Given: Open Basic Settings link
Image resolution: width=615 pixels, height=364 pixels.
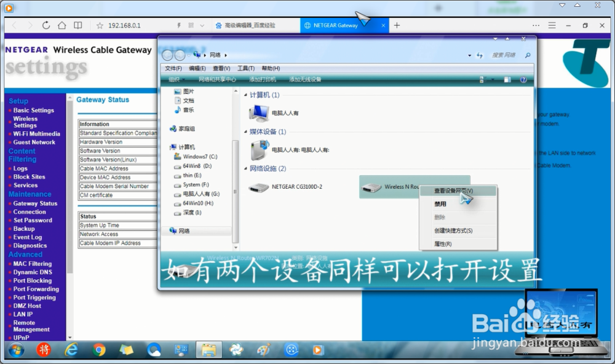Looking at the screenshot, I should 34,110.
